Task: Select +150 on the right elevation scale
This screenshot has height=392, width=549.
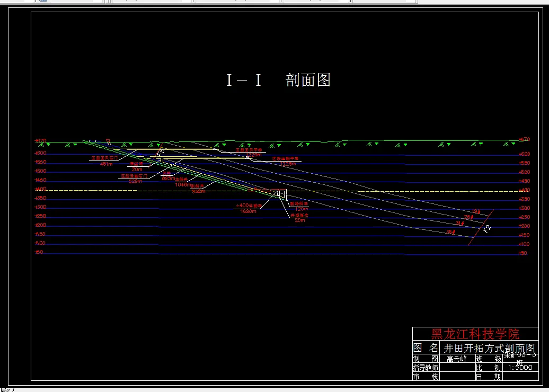Action: click(525, 235)
